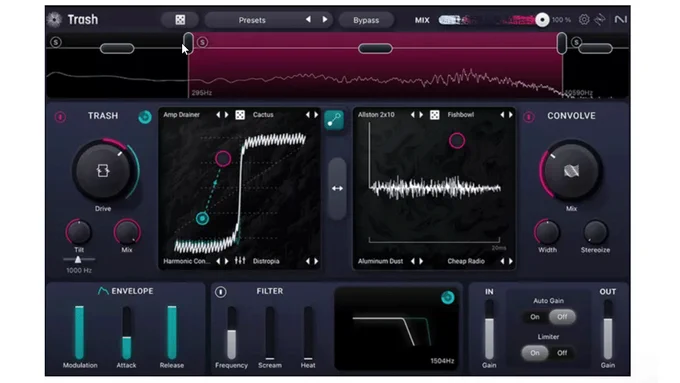This screenshot has height=383, width=680.
Task: Click the Bypass button
Action: coord(366,20)
